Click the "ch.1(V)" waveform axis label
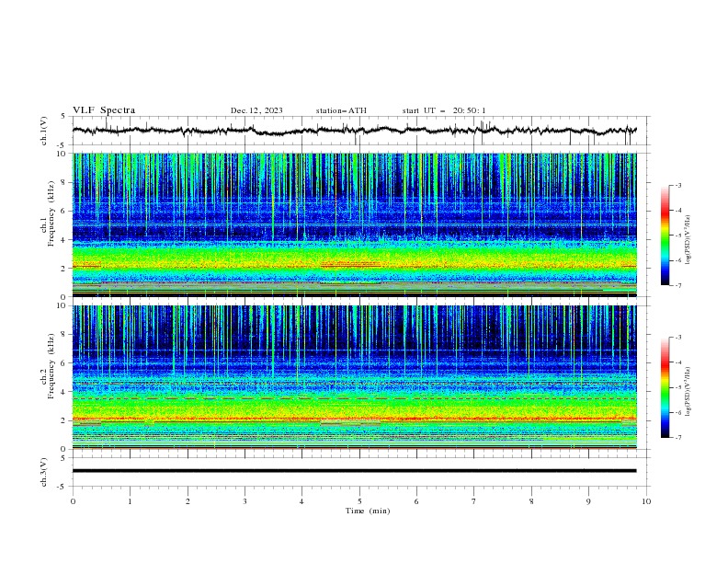Screen dimensions: 728x563 tap(44, 131)
